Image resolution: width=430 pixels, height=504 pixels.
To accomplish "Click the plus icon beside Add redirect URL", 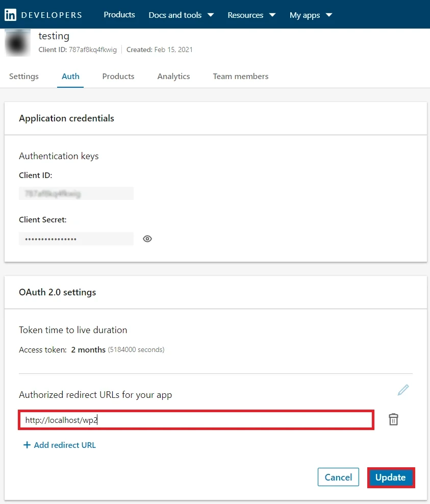I will 27,445.
